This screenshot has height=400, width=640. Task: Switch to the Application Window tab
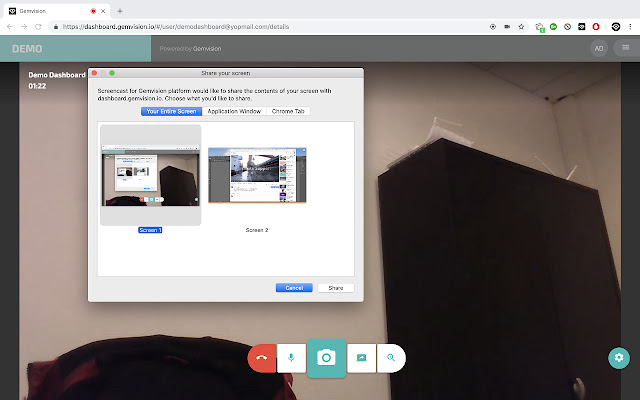(x=234, y=111)
